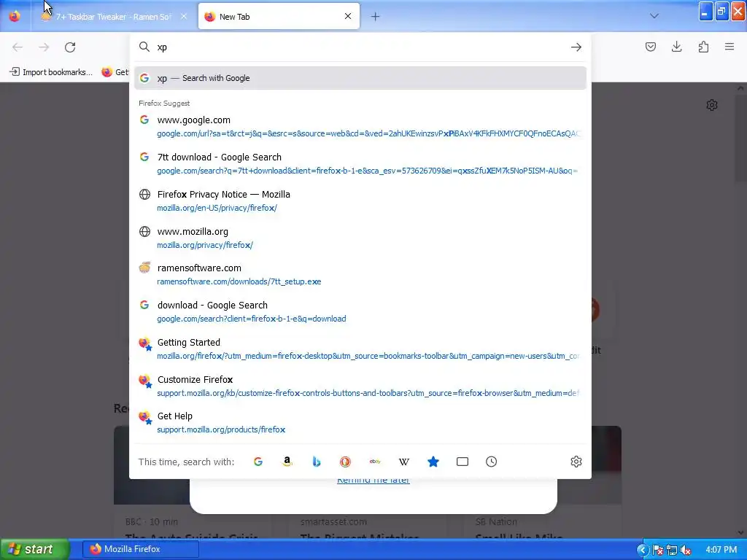Screen dimensions: 747x560
Task: Open the www.mozilla.org suggestion
Action: (x=360, y=238)
